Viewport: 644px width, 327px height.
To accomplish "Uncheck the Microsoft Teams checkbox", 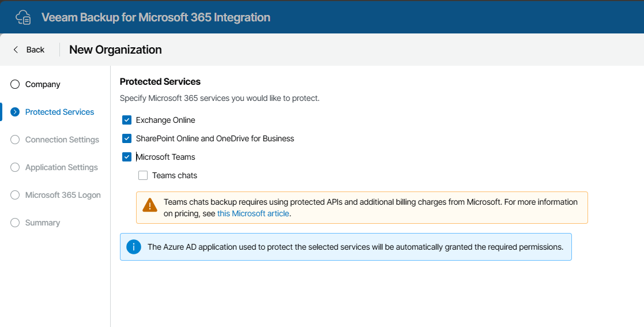I will [127, 157].
